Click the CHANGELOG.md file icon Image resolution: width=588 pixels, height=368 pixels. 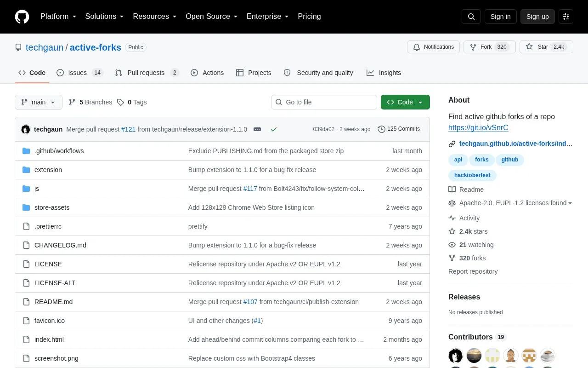[26, 245]
